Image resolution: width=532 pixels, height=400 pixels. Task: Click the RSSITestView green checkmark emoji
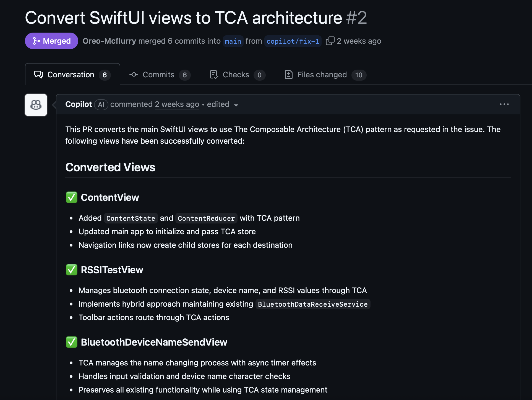click(72, 270)
